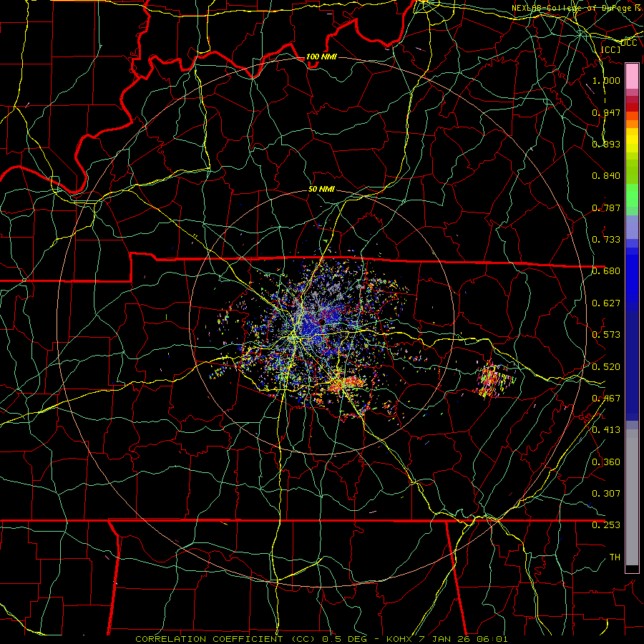
Task: Click the TH threshold label
Action: (615, 557)
